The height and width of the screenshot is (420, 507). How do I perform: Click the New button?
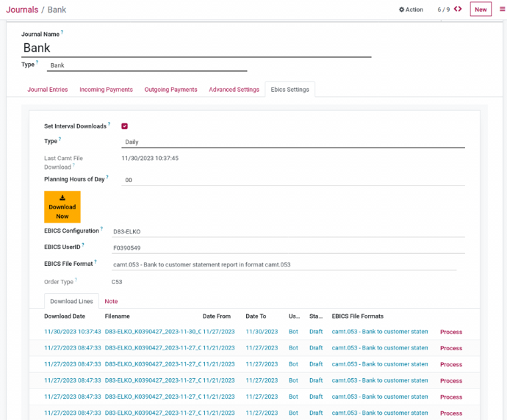point(481,10)
